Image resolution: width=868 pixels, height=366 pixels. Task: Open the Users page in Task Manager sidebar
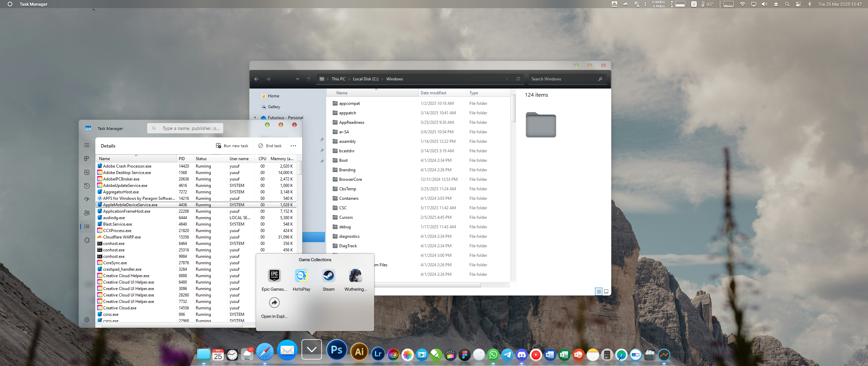(x=87, y=213)
